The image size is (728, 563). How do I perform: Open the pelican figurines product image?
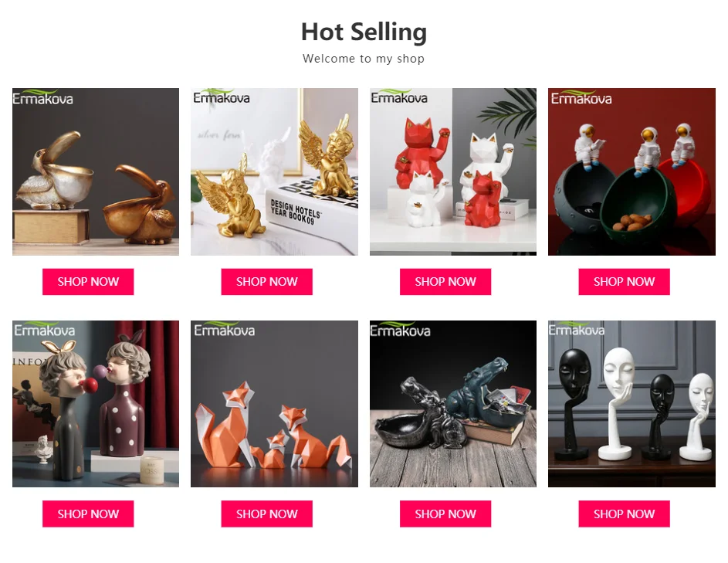pos(96,171)
